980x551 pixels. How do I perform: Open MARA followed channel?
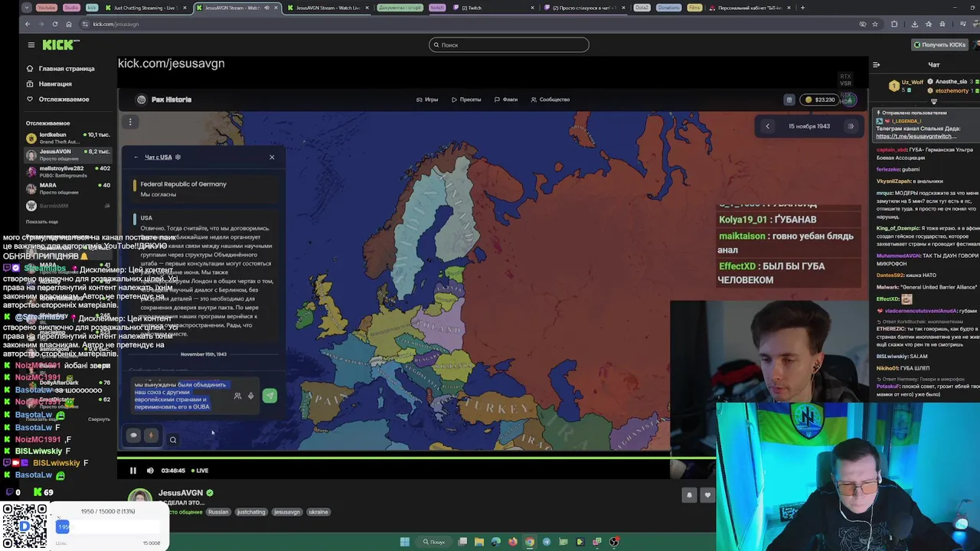(x=67, y=188)
